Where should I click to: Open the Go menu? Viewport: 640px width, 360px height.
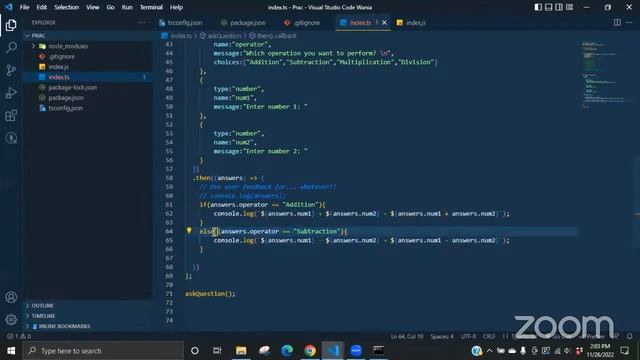coord(111,7)
